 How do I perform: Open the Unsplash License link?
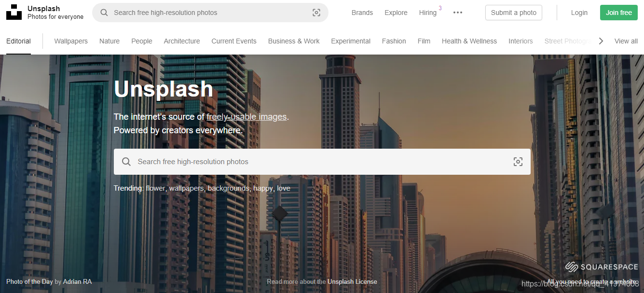click(352, 281)
